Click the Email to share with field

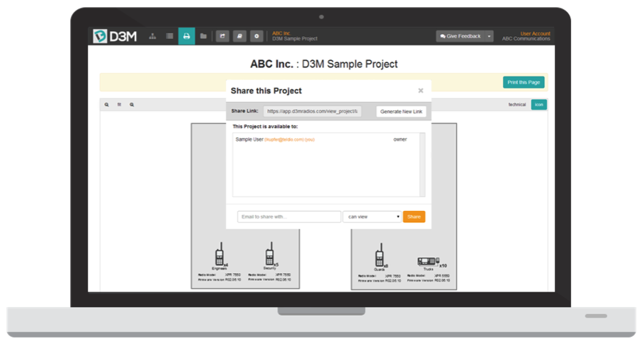tap(289, 217)
